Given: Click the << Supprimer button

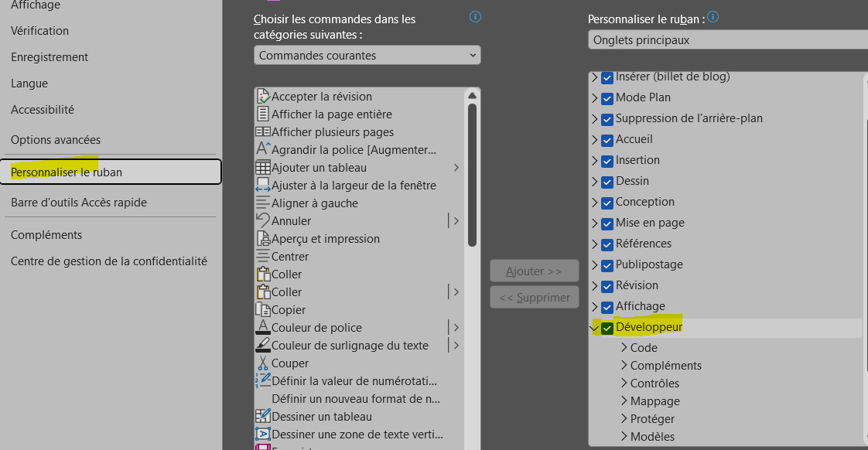Looking at the screenshot, I should (535, 297).
